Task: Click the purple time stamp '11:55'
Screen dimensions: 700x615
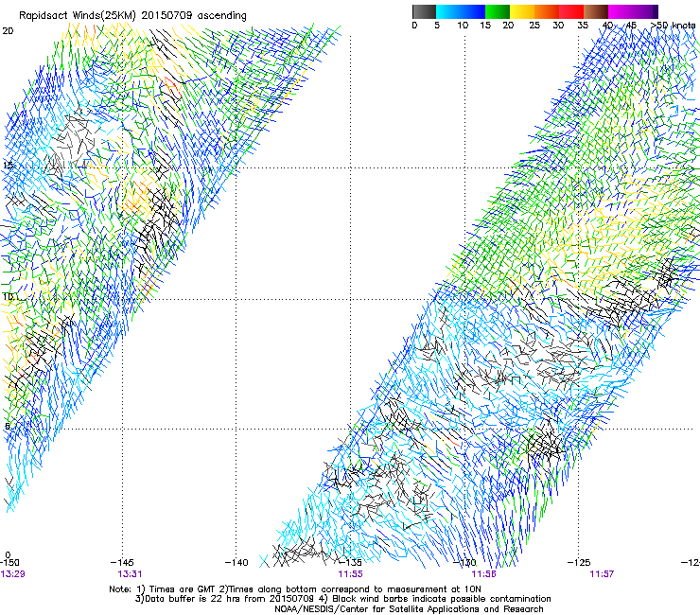Action: click(x=350, y=574)
